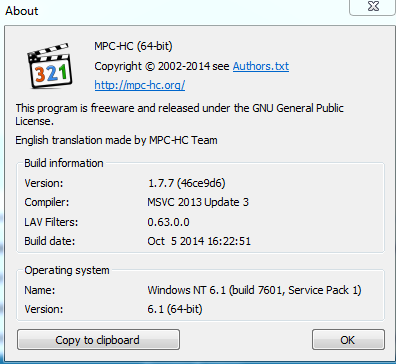Click the Build information group label

64,163
